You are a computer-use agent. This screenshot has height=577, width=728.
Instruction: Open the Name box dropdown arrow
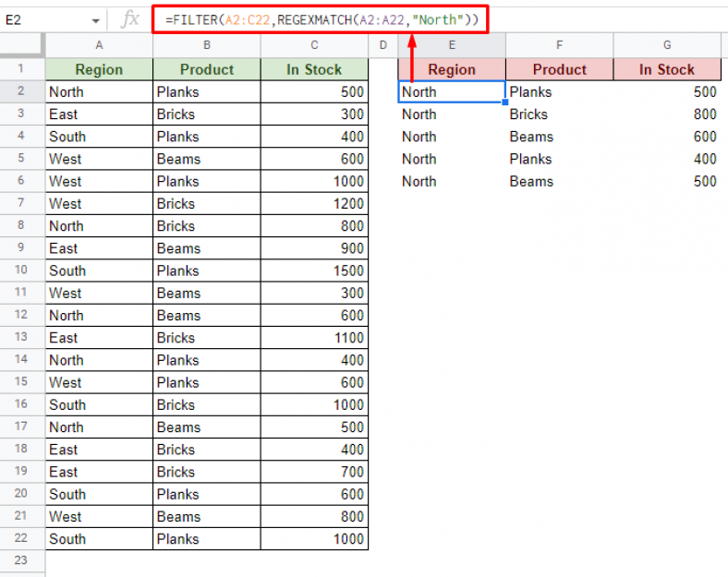point(96,19)
